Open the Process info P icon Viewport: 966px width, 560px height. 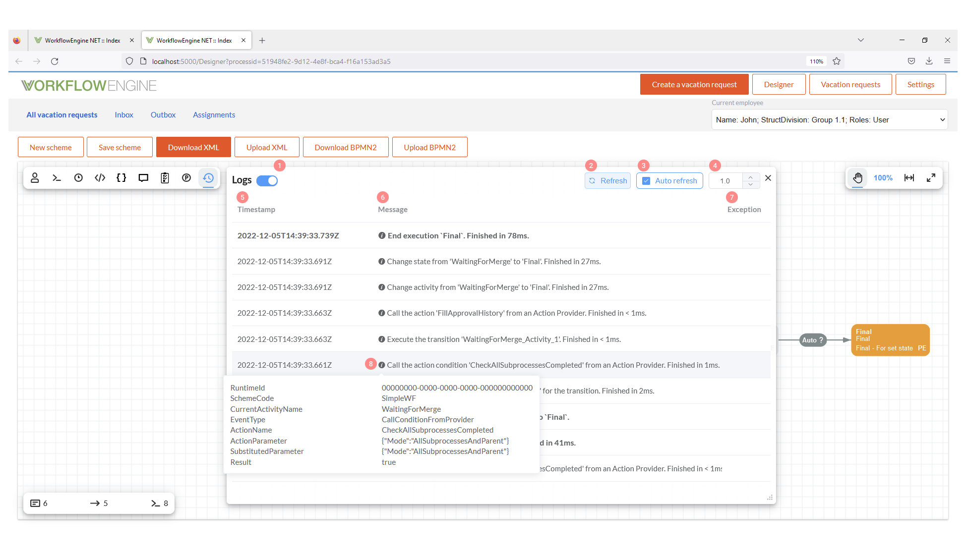(x=186, y=178)
